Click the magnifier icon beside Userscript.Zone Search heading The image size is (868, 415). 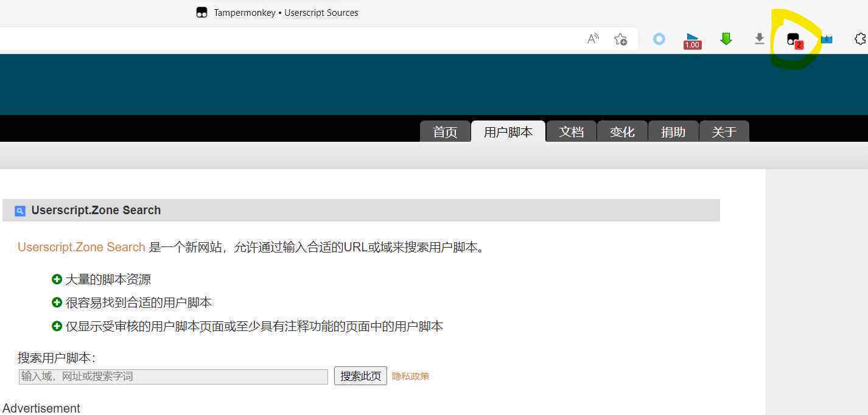tap(20, 211)
